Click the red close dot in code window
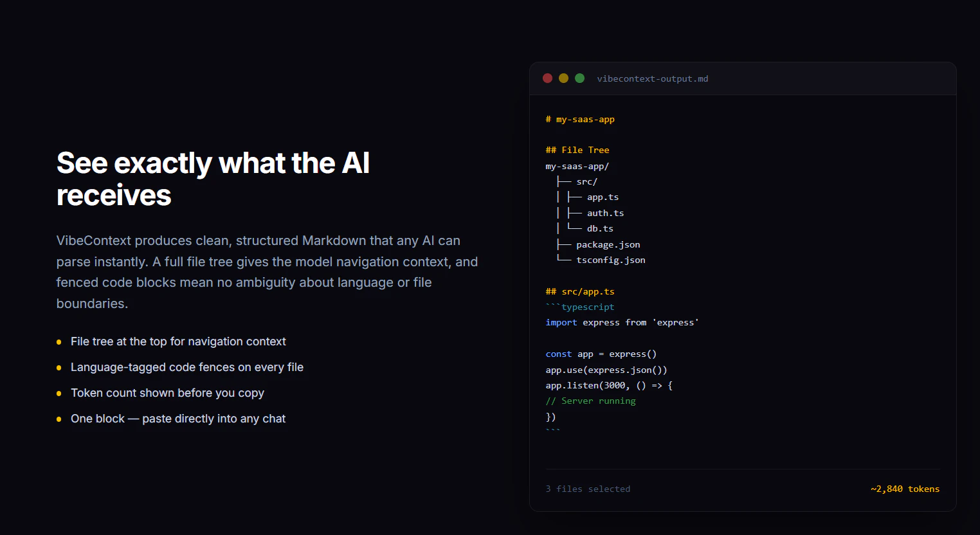Screen dimensions: 980x535 click(548, 78)
